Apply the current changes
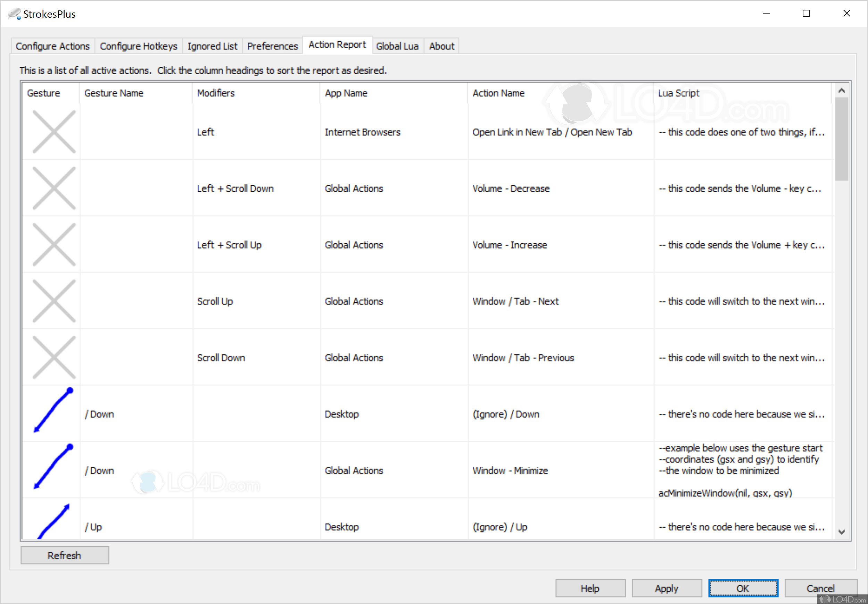 click(x=667, y=588)
